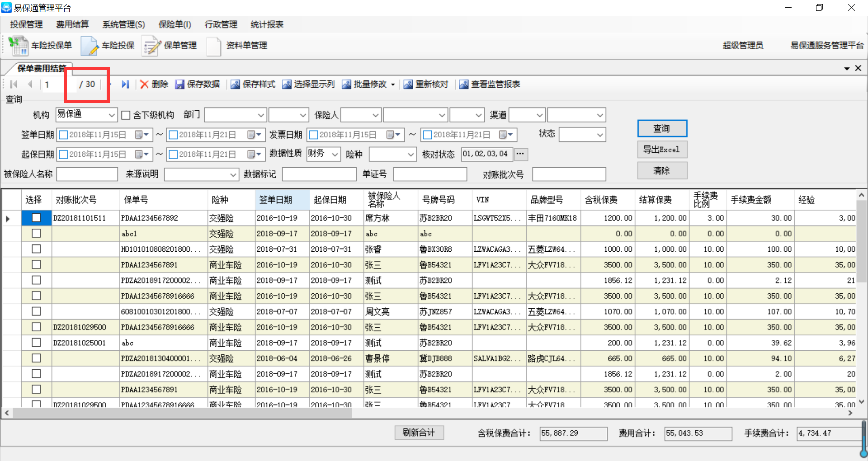Click the 资料单管理 document icon
The height and width of the screenshot is (461, 868).
[x=213, y=46]
